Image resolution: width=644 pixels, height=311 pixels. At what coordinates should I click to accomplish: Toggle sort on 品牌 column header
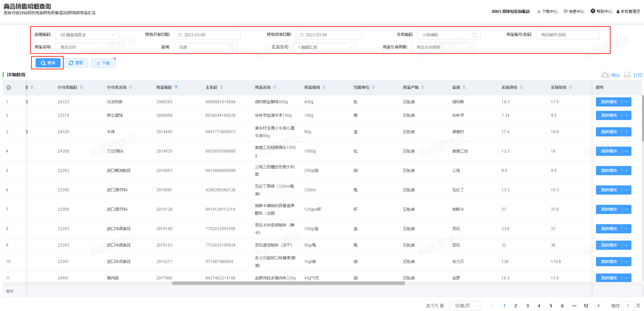pos(464,87)
